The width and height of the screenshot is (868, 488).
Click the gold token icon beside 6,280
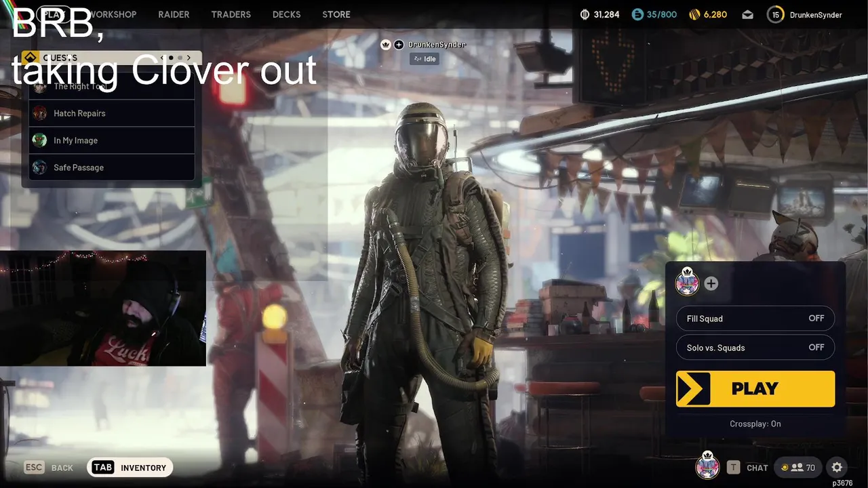point(694,14)
